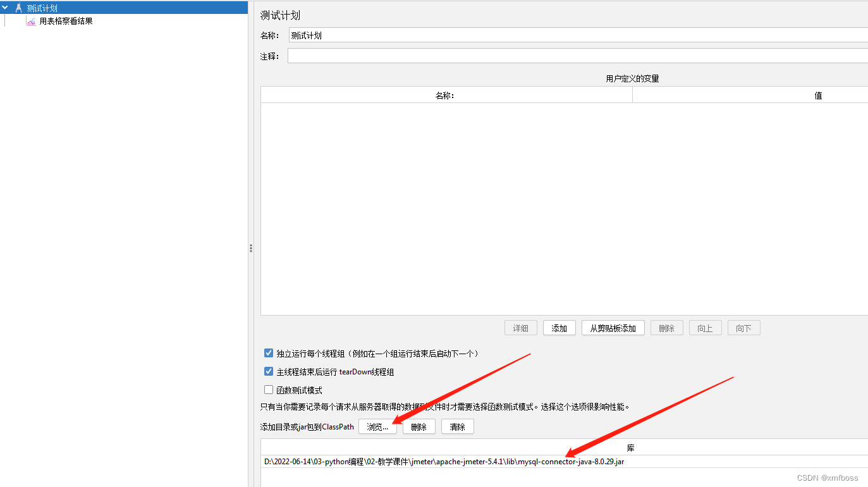Click the 库 column header
Screen dimensions: 868x487
[565, 448]
